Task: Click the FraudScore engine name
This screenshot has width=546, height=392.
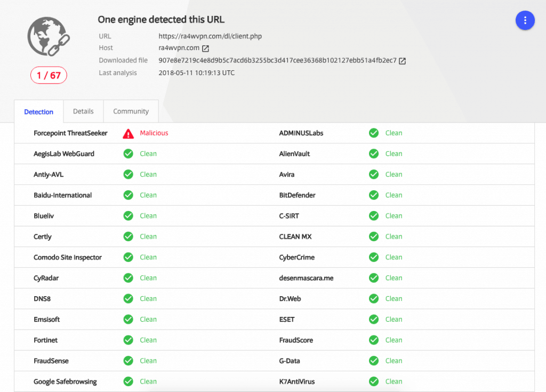Action: [296, 340]
